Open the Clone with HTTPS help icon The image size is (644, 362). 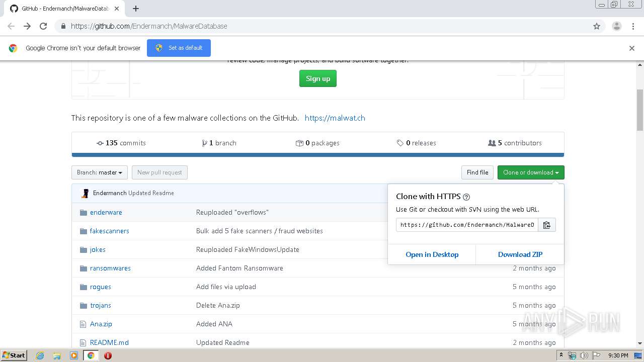(x=466, y=197)
